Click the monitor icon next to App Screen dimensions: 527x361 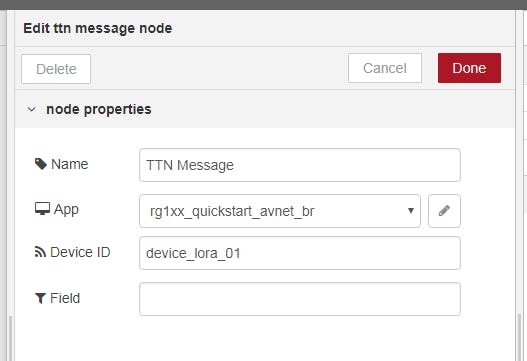(42, 209)
